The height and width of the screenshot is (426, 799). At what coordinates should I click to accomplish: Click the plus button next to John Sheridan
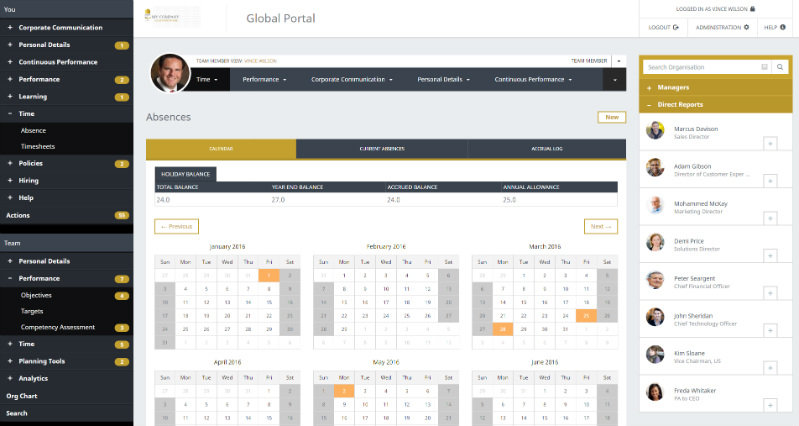coord(770,330)
